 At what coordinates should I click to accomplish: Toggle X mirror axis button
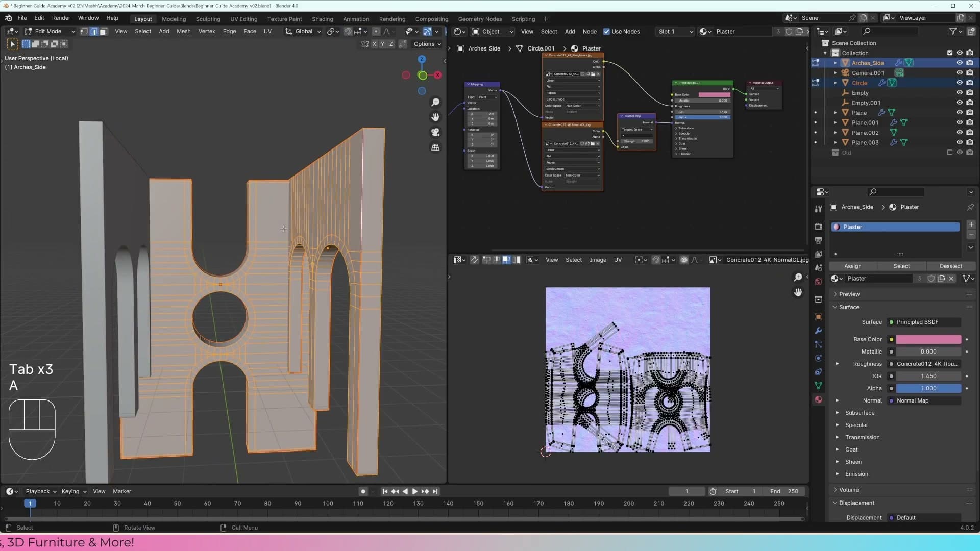374,44
